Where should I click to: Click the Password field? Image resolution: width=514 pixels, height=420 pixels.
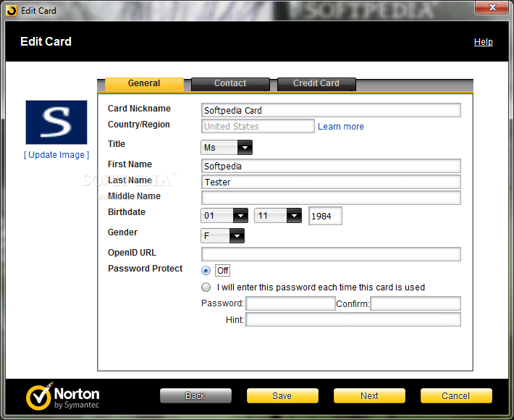(291, 303)
